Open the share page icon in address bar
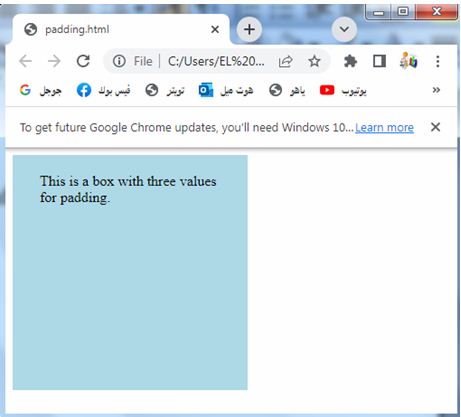 pyautogui.click(x=286, y=61)
